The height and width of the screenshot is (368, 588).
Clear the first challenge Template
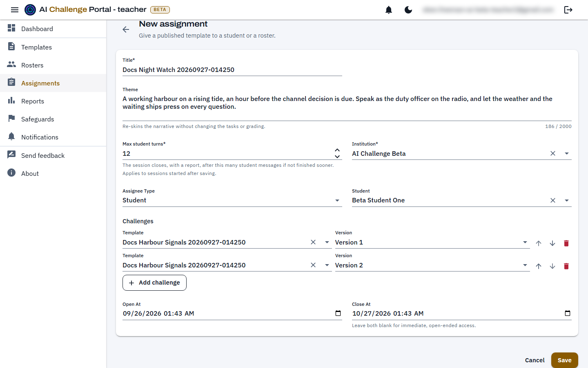tap(313, 242)
